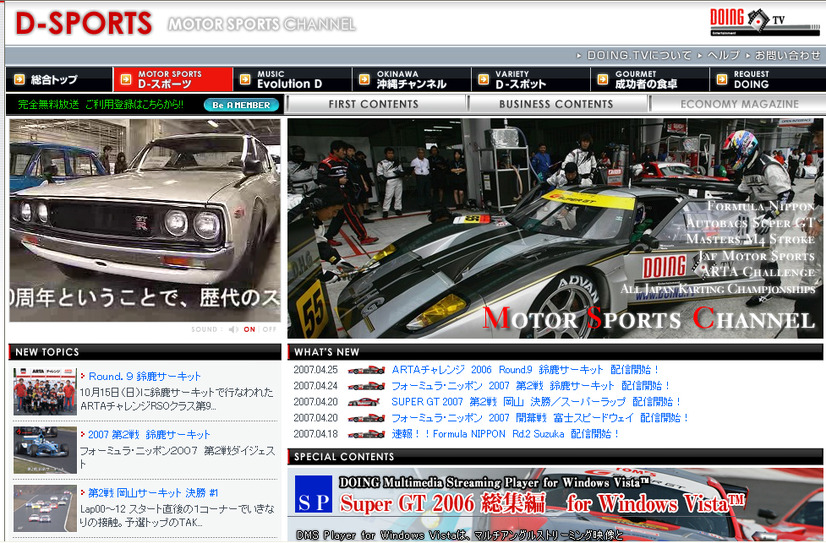Switch to BUSINESS CONTENTS tab
Viewport: 826px width, 543px height.
click(x=557, y=104)
